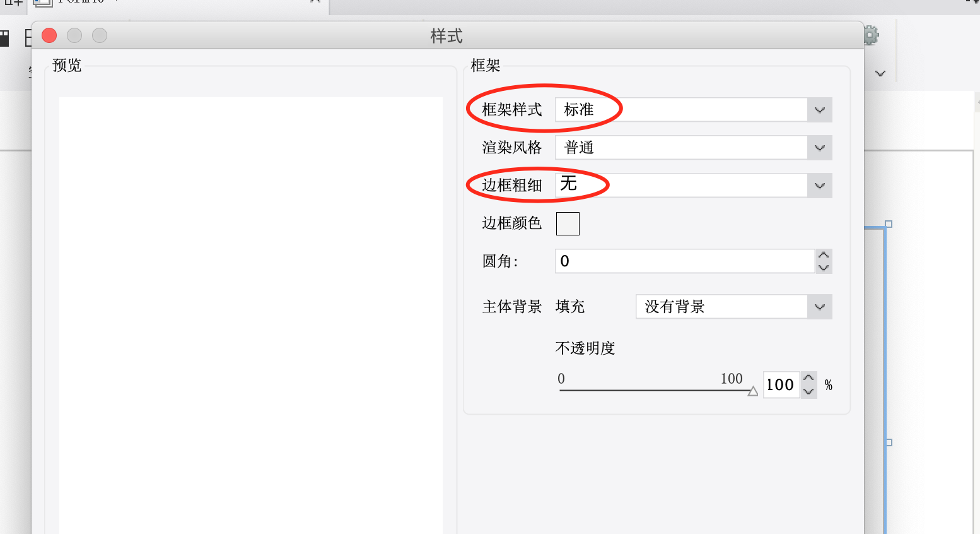
Task: Click the 主体背景 label text
Action: (512, 307)
